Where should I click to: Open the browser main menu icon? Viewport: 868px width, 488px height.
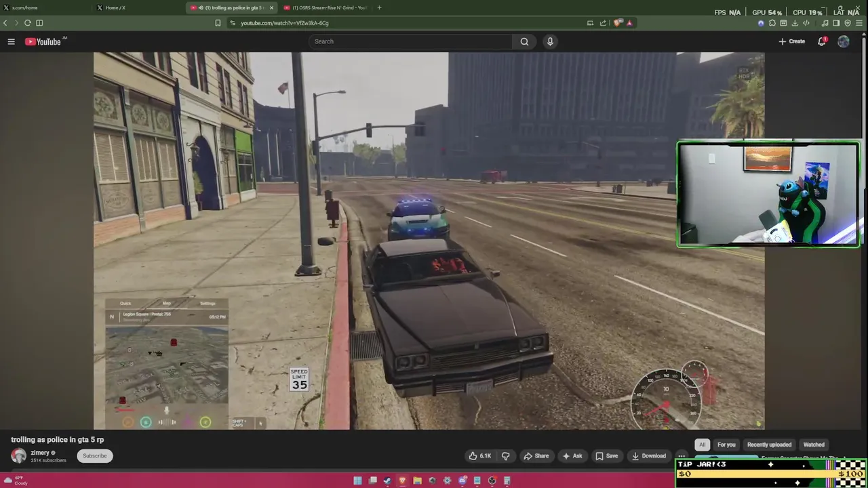(x=859, y=23)
